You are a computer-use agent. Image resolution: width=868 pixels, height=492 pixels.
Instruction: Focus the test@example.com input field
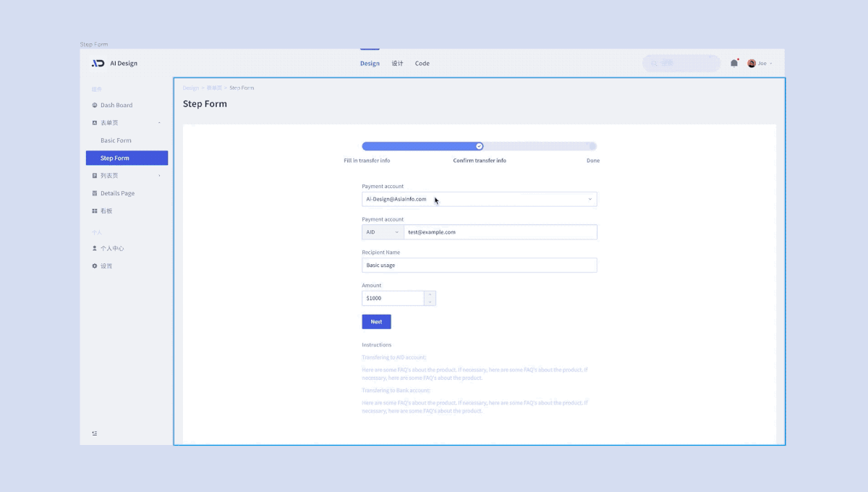pos(501,232)
